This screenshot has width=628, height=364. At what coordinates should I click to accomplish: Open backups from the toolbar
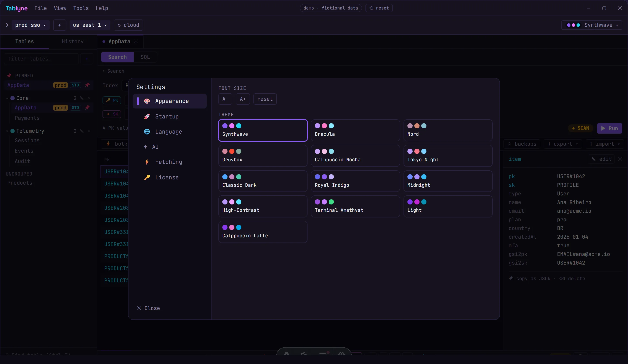[522, 144]
